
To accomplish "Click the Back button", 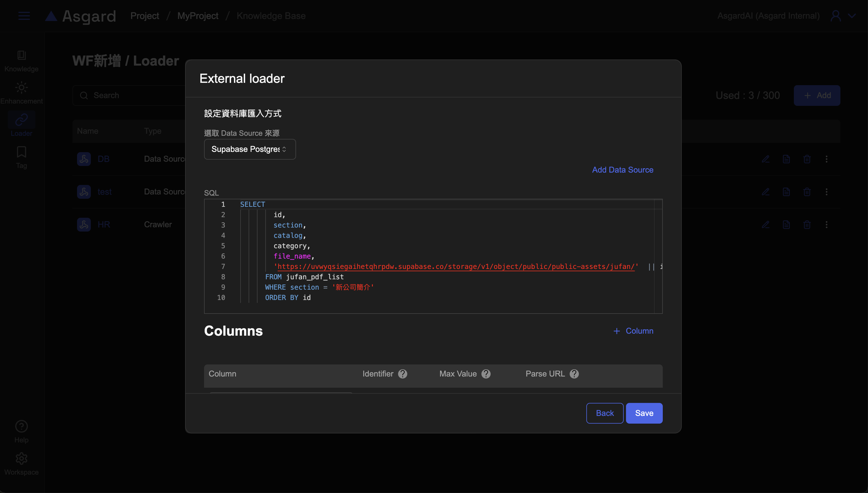I will coord(604,413).
